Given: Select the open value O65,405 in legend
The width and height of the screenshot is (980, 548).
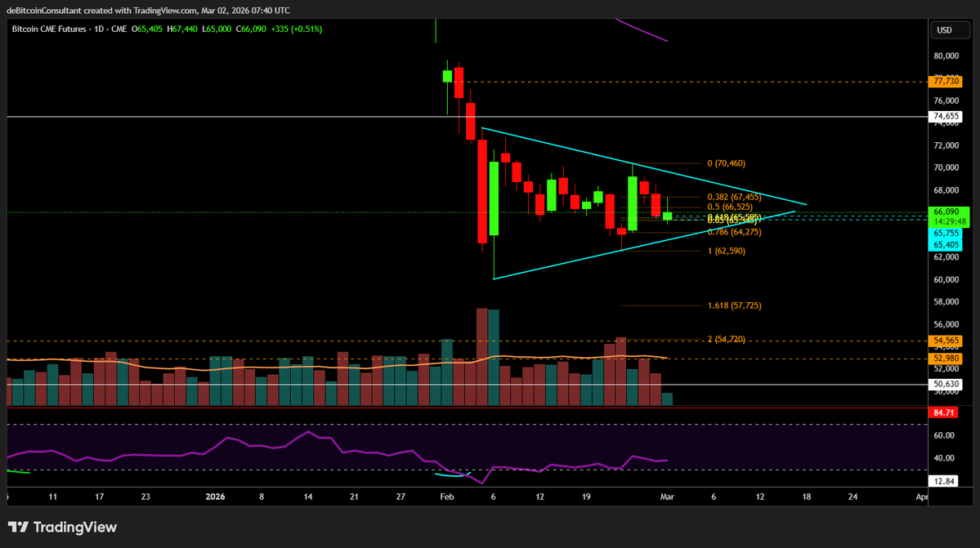Looking at the screenshot, I should point(147,29).
